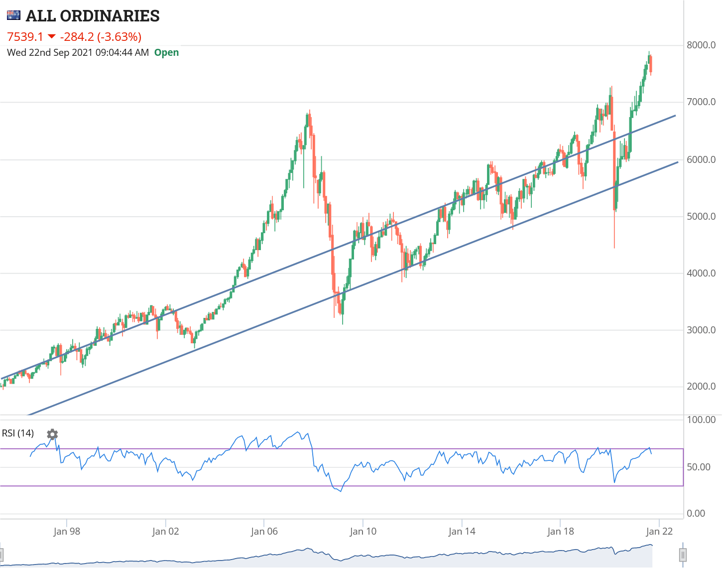Click the Open market status label
This screenshot has height=572, width=728.
click(166, 52)
